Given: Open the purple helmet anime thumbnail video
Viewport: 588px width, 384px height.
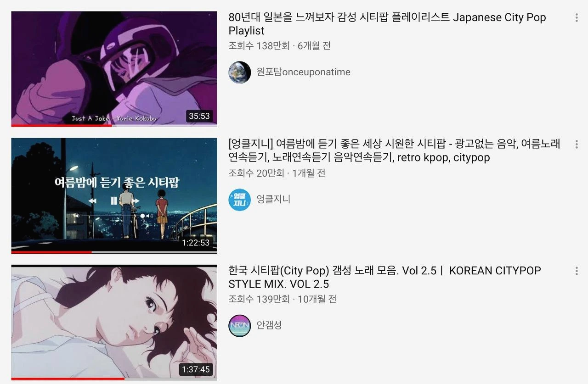Looking at the screenshot, I should pyautogui.click(x=114, y=69).
